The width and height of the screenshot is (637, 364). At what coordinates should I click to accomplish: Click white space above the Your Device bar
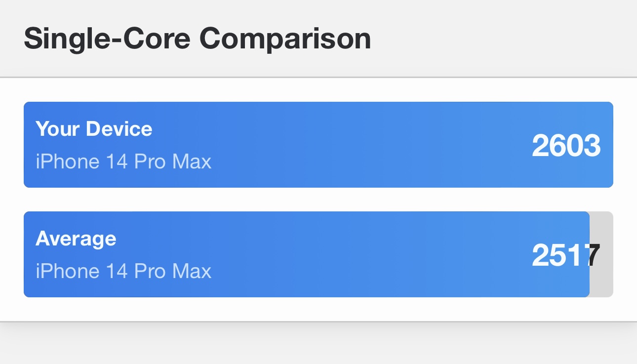click(x=318, y=90)
